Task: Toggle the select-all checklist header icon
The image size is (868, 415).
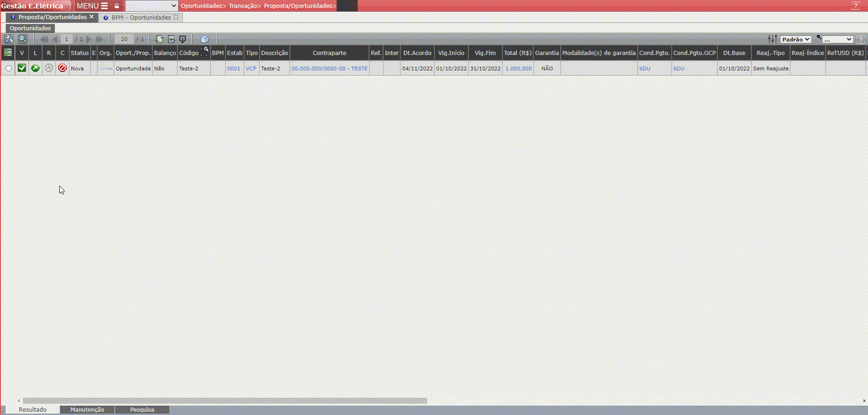Action: (x=8, y=53)
